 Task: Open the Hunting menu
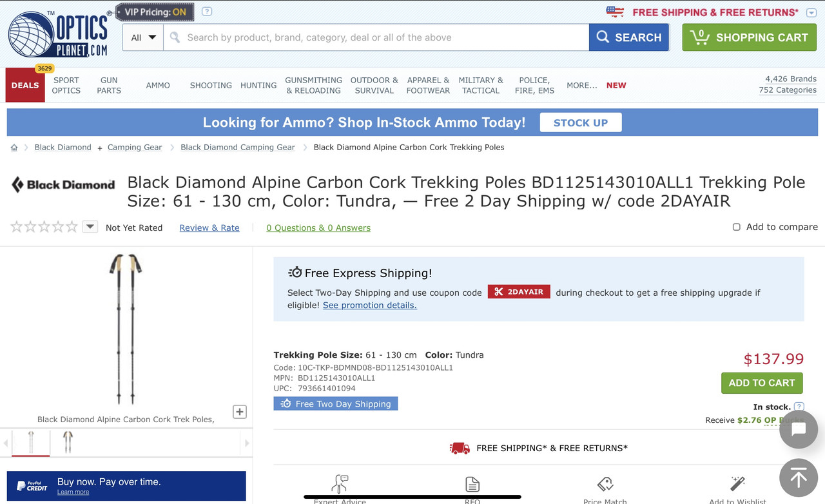(258, 85)
